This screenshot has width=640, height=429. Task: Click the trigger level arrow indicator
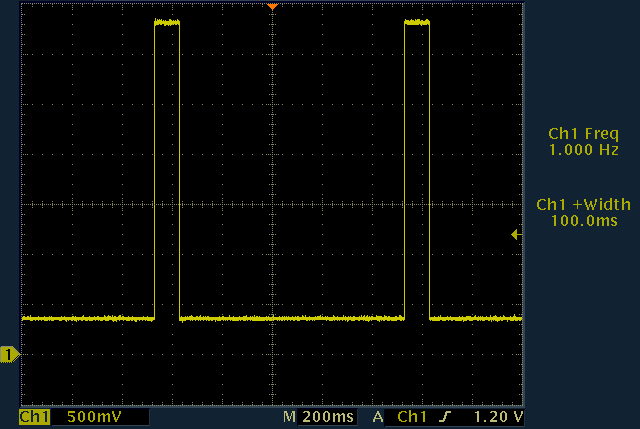tap(516, 234)
